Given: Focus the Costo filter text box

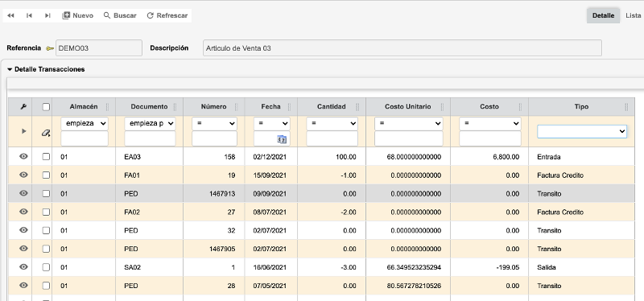Looking at the screenshot, I should (490, 138).
